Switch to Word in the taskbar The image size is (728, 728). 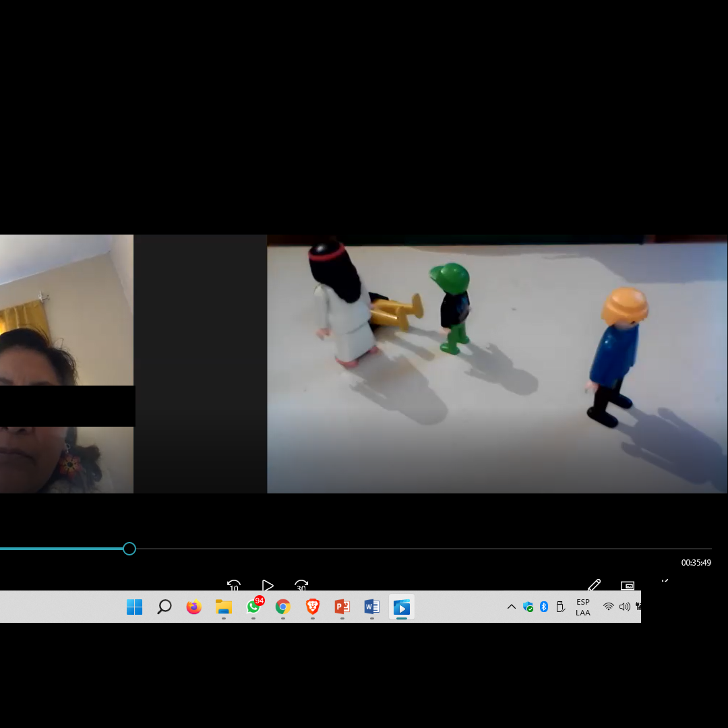tap(372, 607)
